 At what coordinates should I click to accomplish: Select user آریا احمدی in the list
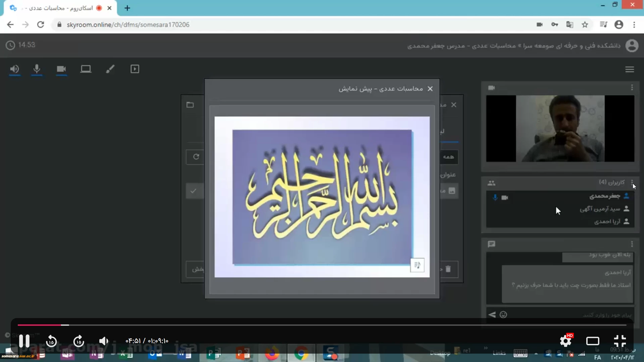point(607,221)
